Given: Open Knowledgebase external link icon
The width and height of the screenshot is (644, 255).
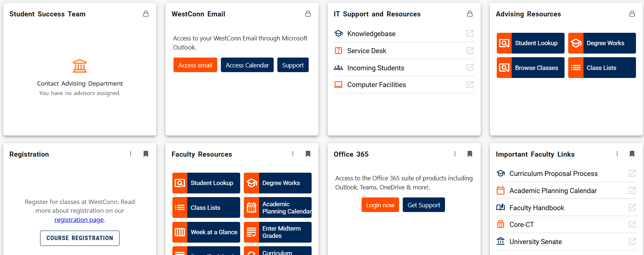Looking at the screenshot, I should click(470, 34).
